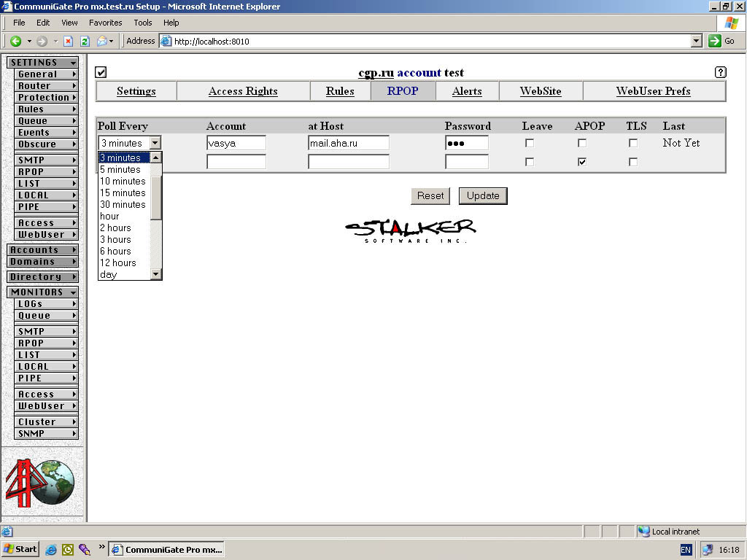Screen dimensions: 747x560
Task: Click the IE Back arrow icon
Action: [x=16, y=42]
